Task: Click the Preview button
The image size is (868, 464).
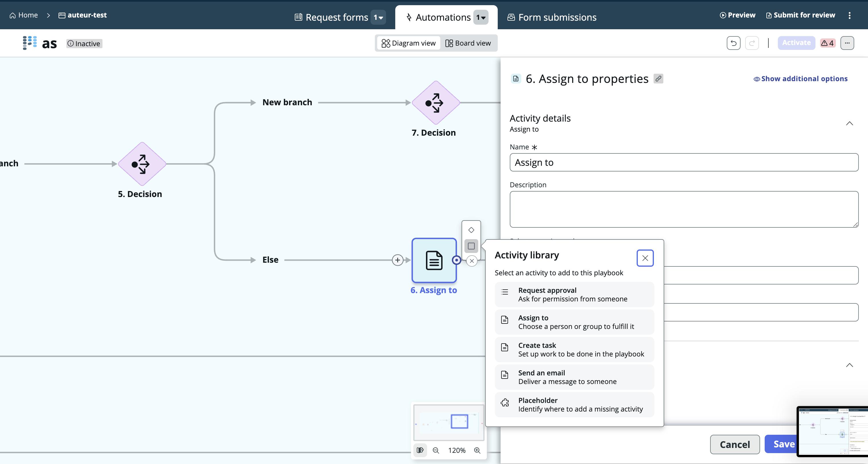Action: coord(737,15)
